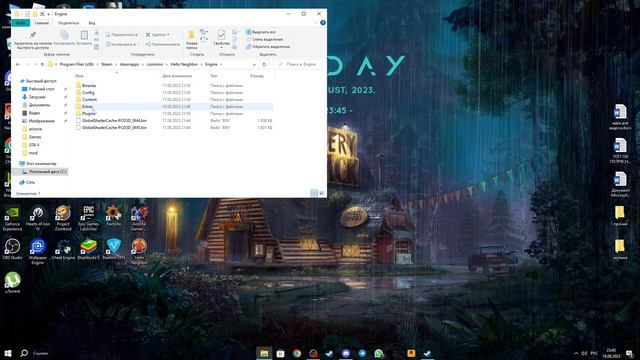This screenshot has width=640, height=360.
Task: Open the Binaries folder
Action: pyautogui.click(x=89, y=86)
